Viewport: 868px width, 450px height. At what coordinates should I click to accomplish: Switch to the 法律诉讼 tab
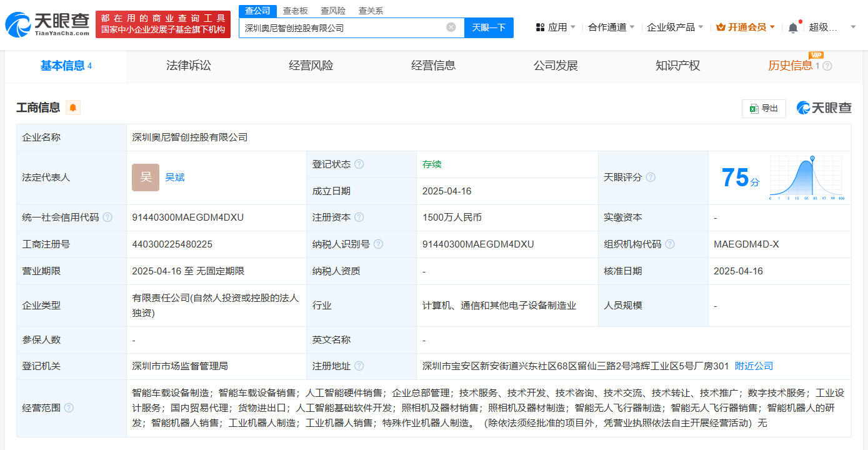[189, 66]
